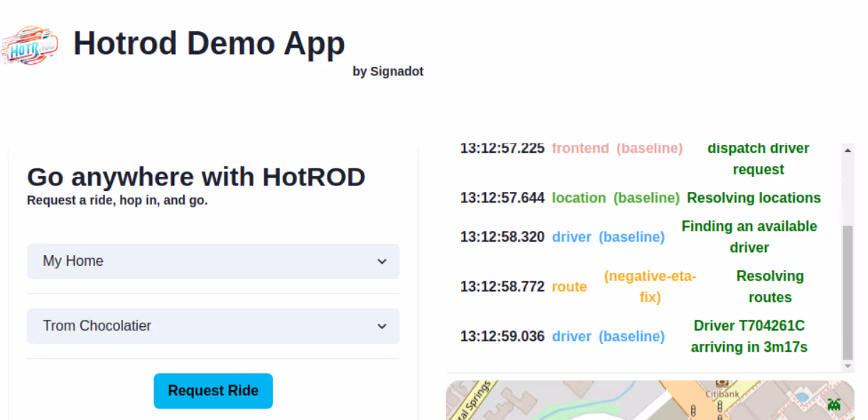Click timestamp 13:12:59.036
This screenshot has height=420, width=868.
click(502, 336)
